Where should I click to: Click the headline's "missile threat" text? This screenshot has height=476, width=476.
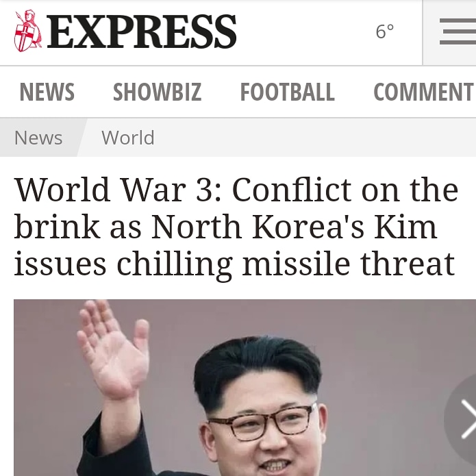[349, 264]
